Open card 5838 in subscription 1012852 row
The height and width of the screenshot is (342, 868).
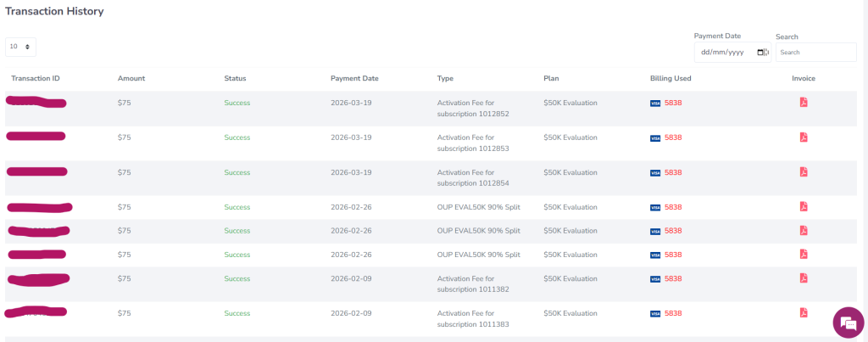coord(673,103)
